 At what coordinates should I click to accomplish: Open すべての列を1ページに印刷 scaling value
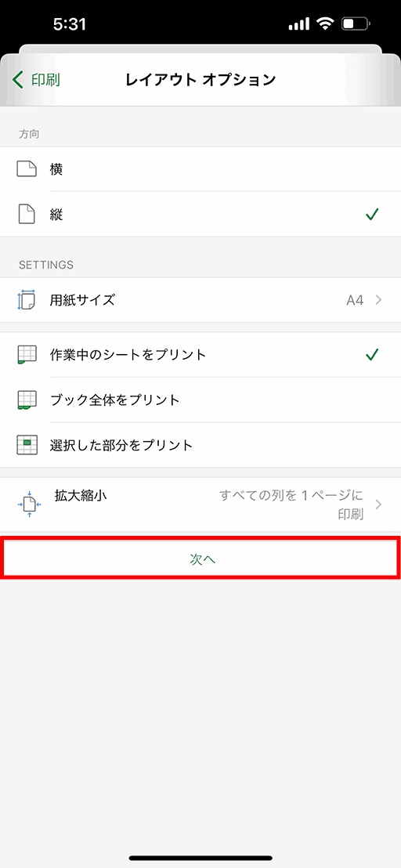click(291, 505)
